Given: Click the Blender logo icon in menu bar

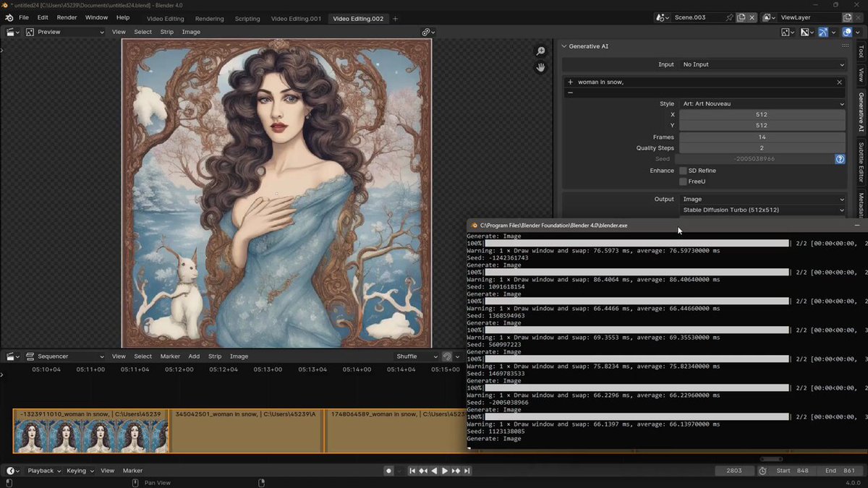Looking at the screenshot, I should point(9,17).
